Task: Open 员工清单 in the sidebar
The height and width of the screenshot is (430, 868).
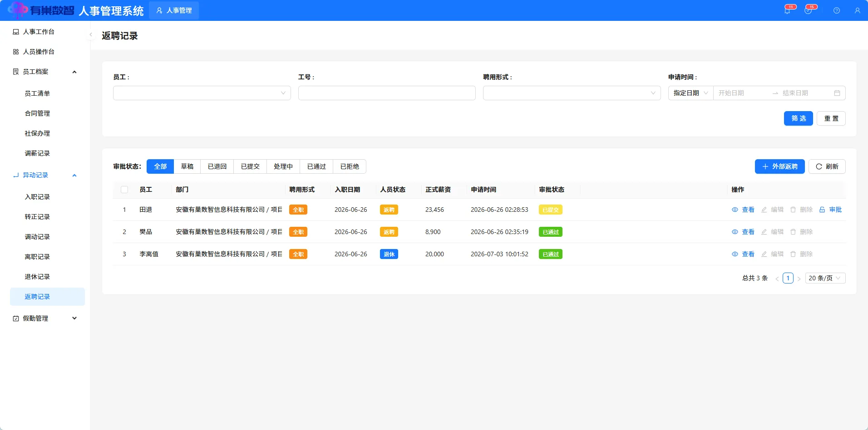Action: [x=37, y=93]
